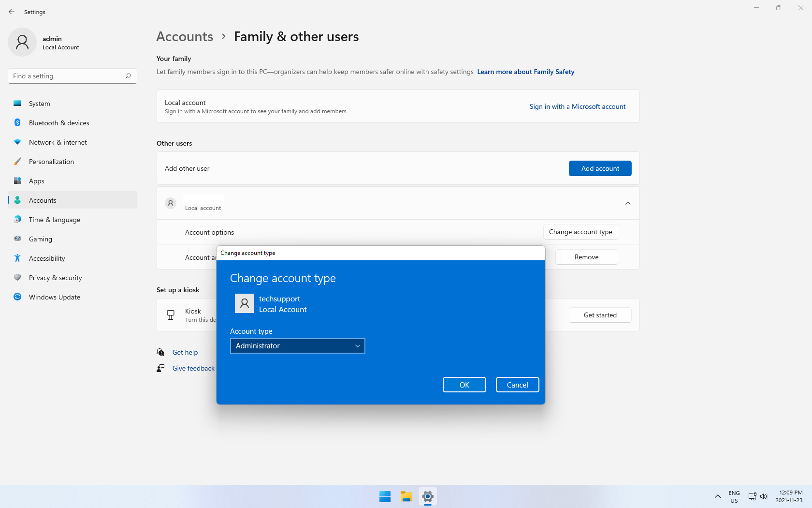
Task: Click Accounts in the breadcrumb header
Action: tap(185, 37)
